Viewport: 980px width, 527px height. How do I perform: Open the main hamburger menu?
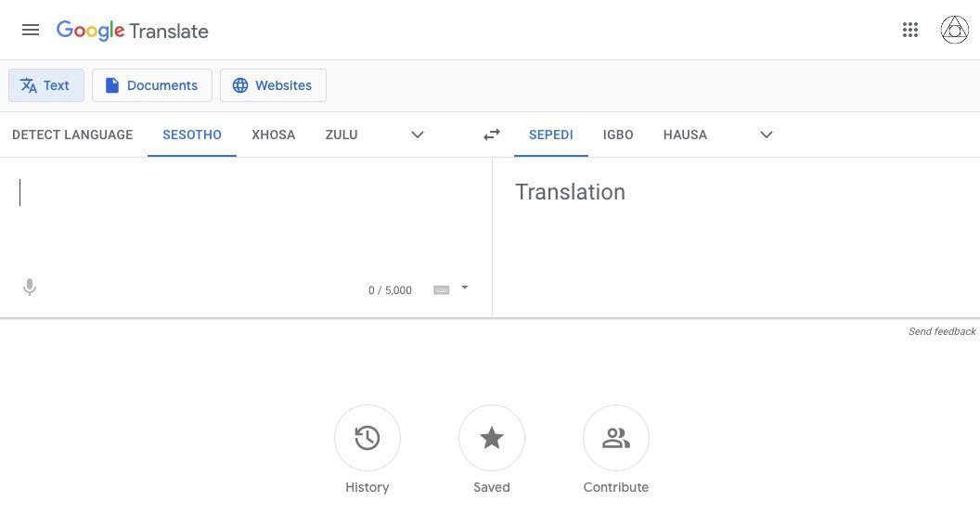tap(31, 30)
